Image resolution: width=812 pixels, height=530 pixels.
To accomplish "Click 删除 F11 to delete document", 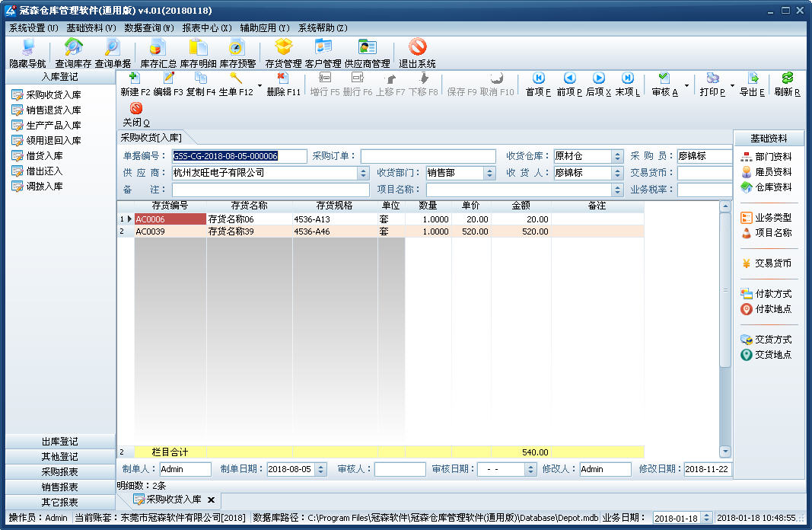I will pos(283,85).
